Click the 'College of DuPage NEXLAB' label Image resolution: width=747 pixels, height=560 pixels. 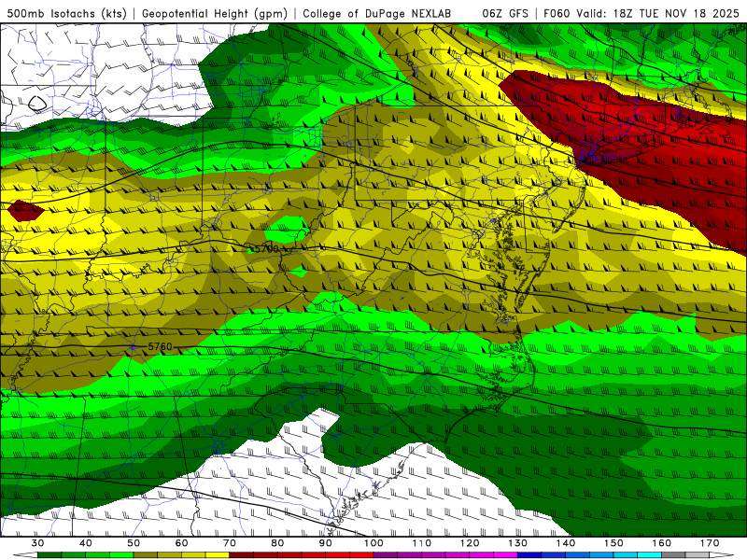tap(376, 13)
